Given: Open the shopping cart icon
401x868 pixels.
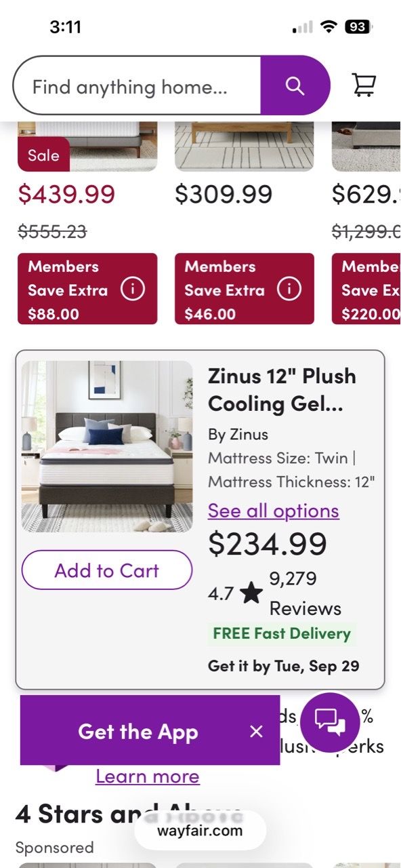Looking at the screenshot, I should (364, 85).
